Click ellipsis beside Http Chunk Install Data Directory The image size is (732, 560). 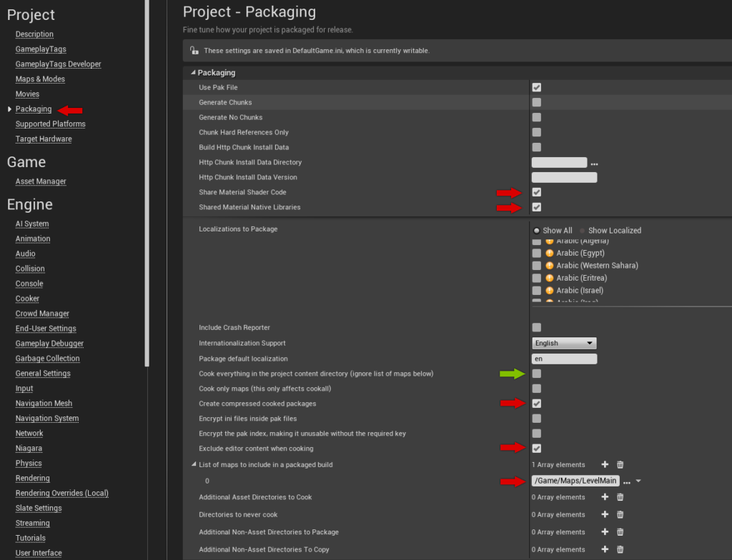click(594, 162)
